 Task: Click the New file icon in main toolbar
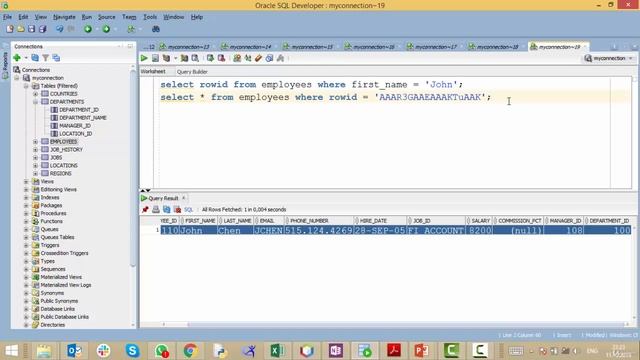click(10, 29)
